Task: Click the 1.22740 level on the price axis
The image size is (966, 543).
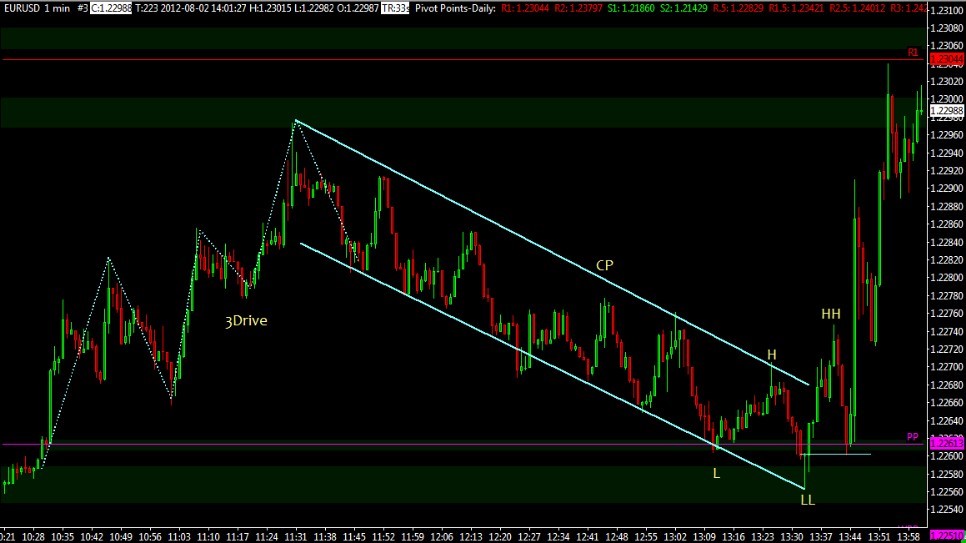Action: click(947, 331)
